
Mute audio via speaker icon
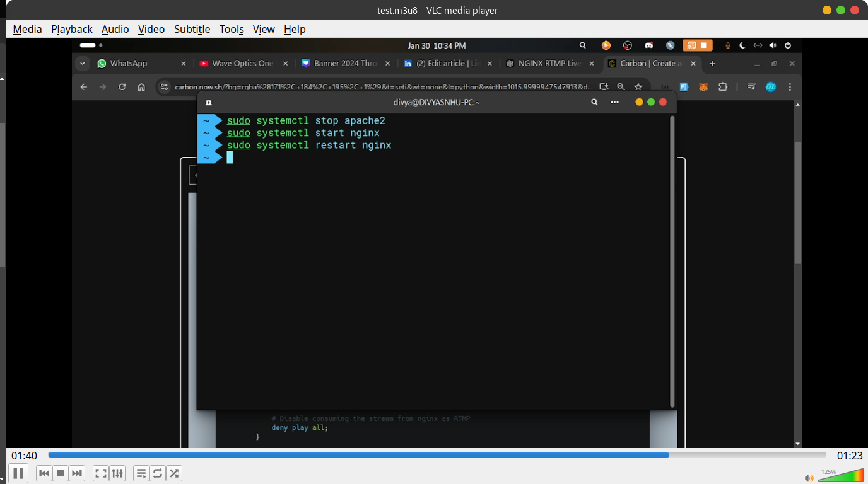[809, 478]
